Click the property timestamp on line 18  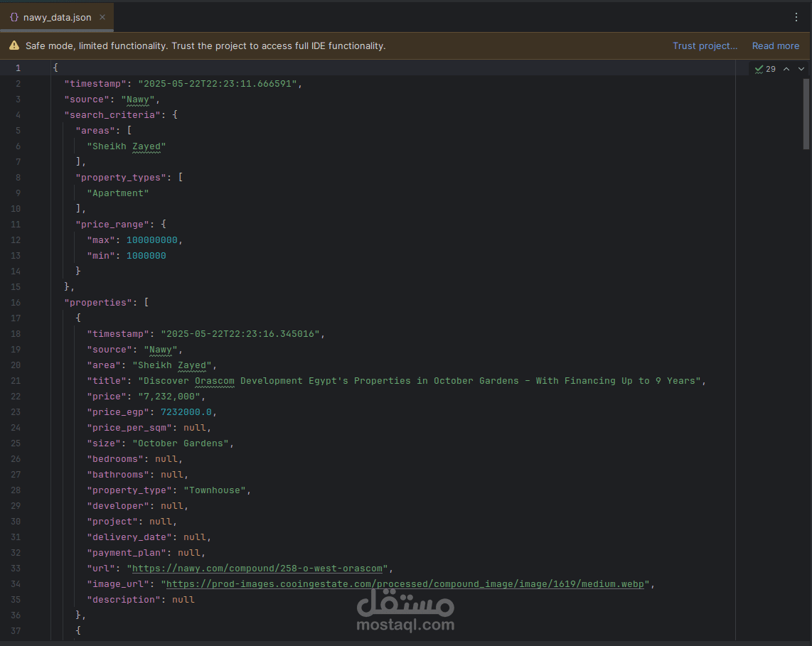coord(240,334)
